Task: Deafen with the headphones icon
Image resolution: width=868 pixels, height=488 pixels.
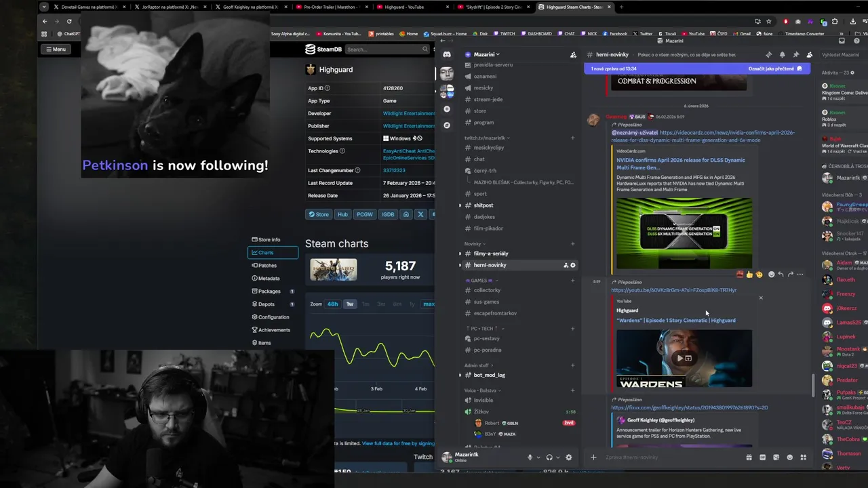Action: (x=549, y=457)
